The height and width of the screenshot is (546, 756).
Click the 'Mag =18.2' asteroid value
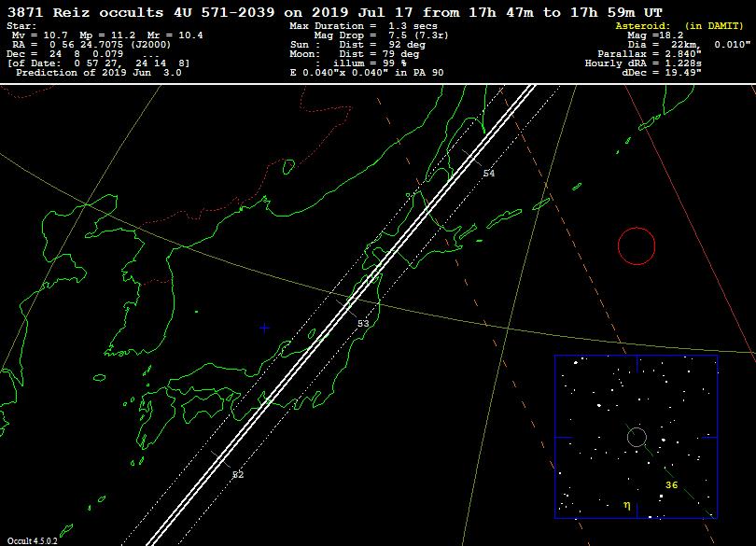(655, 35)
